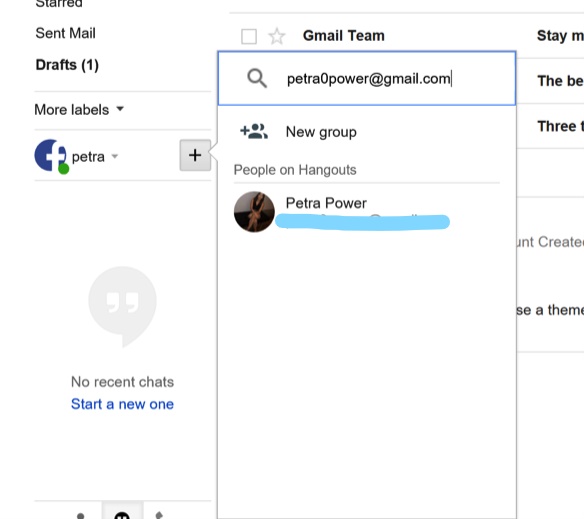Click petra's profile avatar in the sidebar
This screenshot has width=584, height=519.
51,156
